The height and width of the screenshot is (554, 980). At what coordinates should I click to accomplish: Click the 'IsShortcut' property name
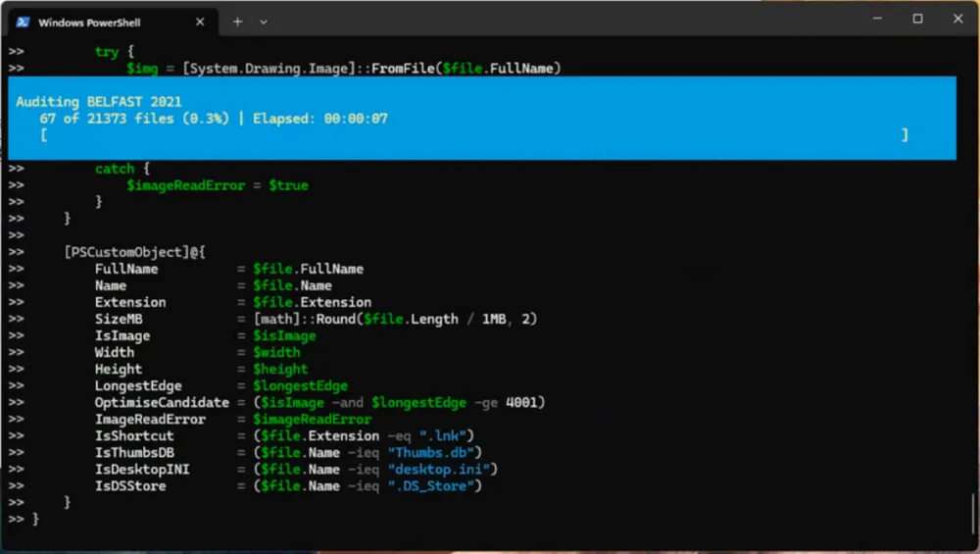[134, 435]
